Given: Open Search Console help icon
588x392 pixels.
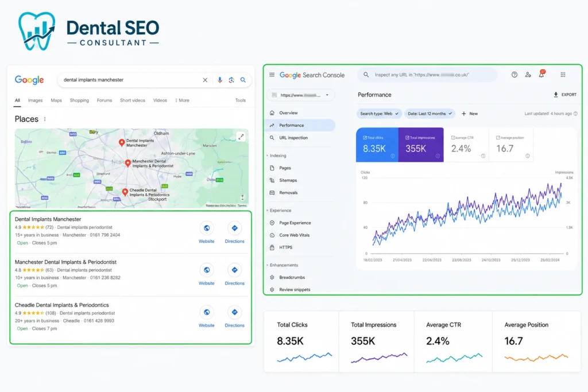Looking at the screenshot, I should coord(514,75).
